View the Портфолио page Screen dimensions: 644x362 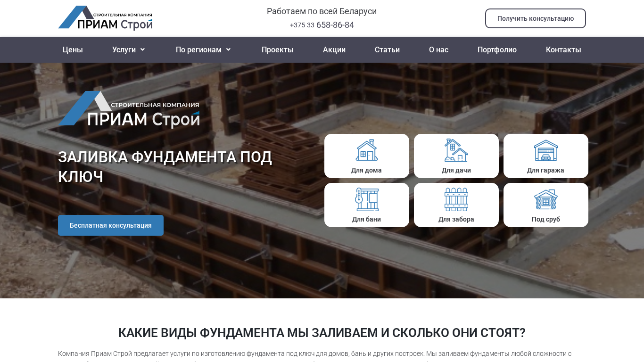pyautogui.click(x=497, y=49)
